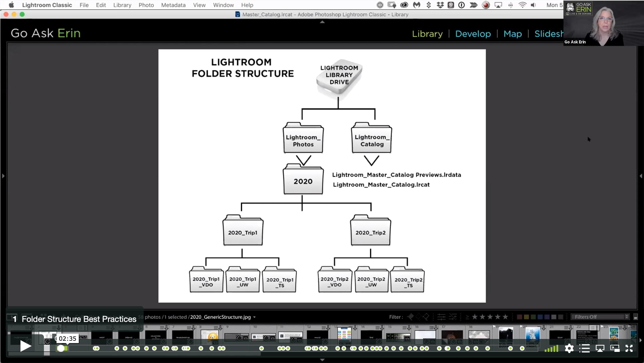This screenshot has height=363, width=644.
Task: Switch to the Library module
Action: tap(427, 34)
